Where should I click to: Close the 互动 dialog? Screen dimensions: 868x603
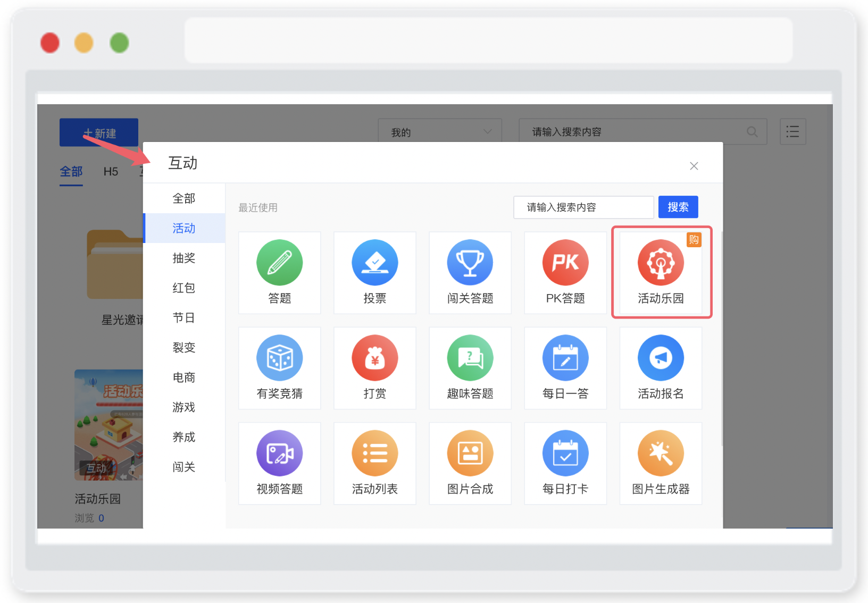694,166
